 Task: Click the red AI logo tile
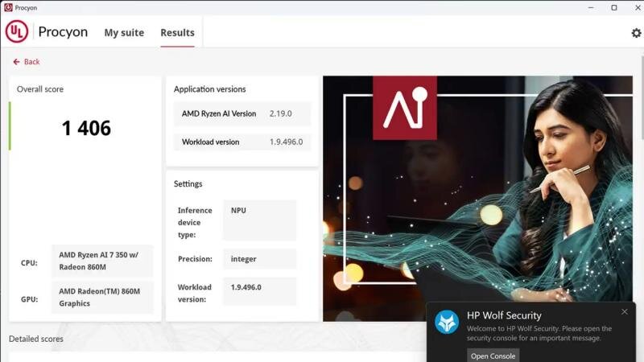click(x=404, y=108)
